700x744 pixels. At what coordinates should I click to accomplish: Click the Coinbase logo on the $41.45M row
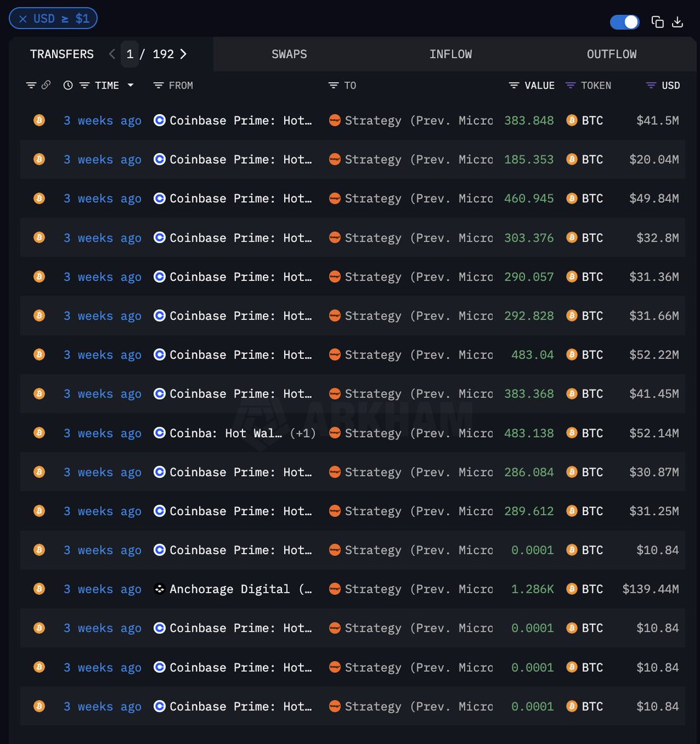[159, 394]
